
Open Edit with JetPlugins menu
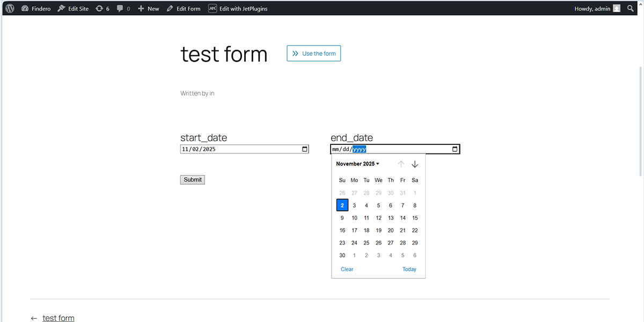click(x=238, y=9)
